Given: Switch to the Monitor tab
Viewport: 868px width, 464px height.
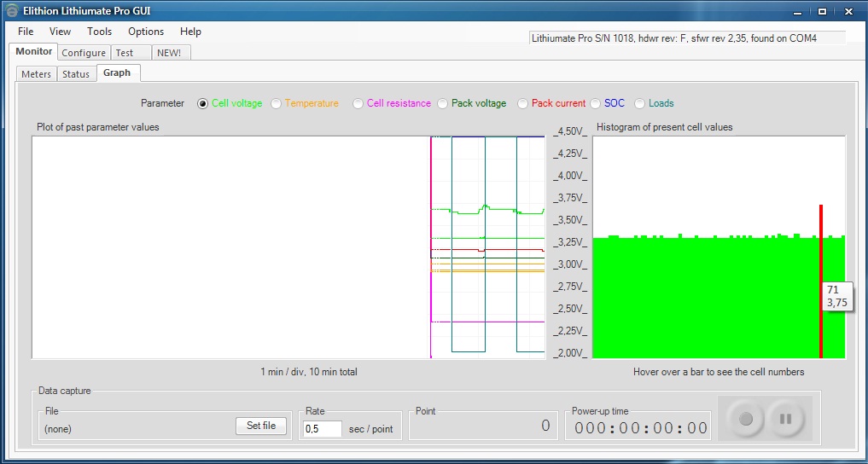Looking at the screenshot, I should pos(34,51).
